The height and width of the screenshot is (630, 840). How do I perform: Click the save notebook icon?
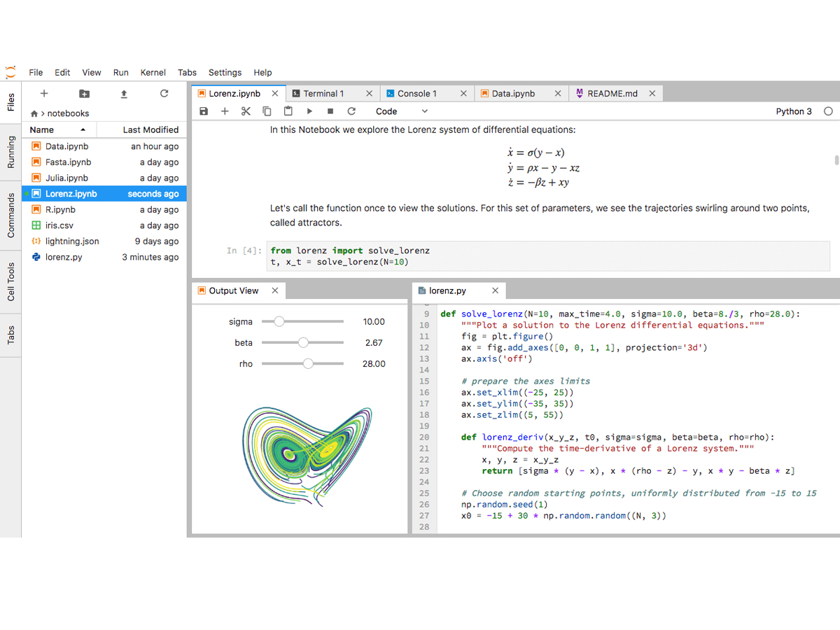pos(204,111)
